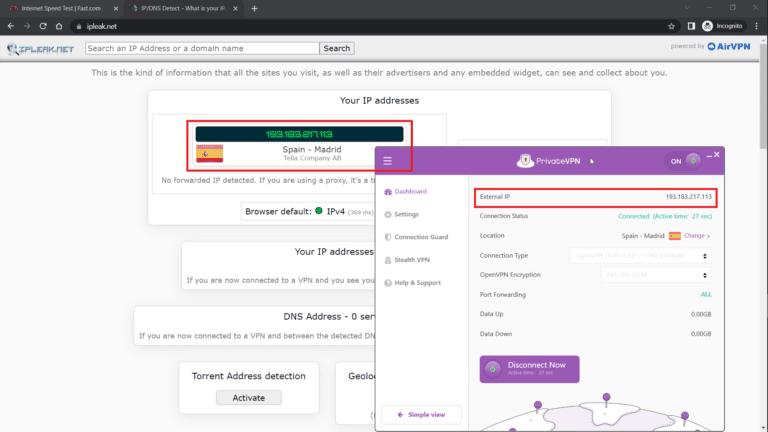
Task: Close the PrivateVPN window
Action: click(717, 155)
